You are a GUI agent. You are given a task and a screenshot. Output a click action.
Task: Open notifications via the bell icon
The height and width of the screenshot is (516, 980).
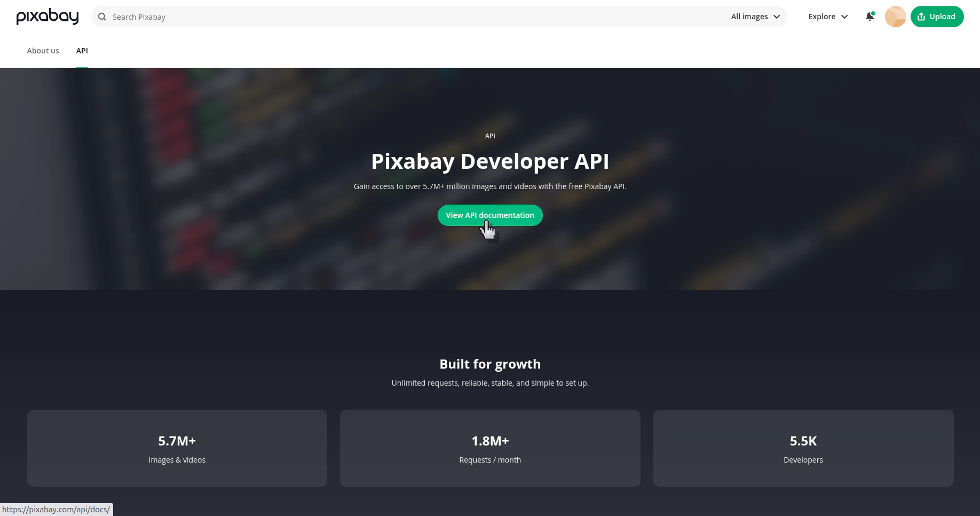[870, 17]
